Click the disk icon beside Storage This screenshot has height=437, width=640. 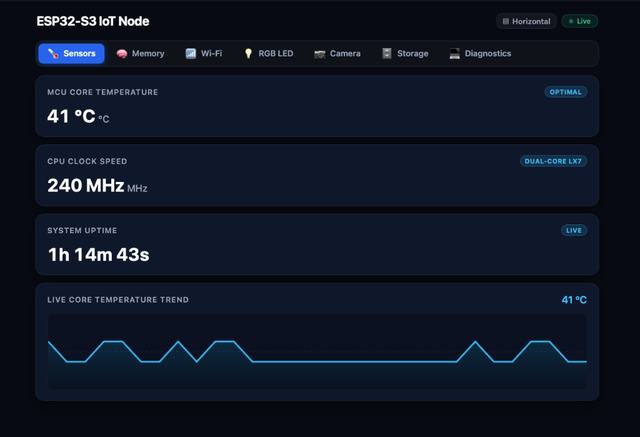(x=387, y=53)
